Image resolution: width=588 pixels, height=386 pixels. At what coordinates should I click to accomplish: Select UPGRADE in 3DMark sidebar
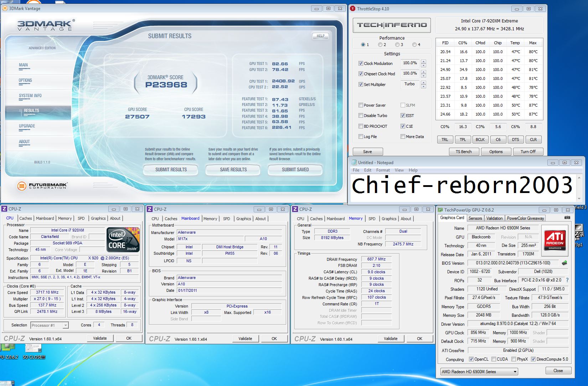27,126
